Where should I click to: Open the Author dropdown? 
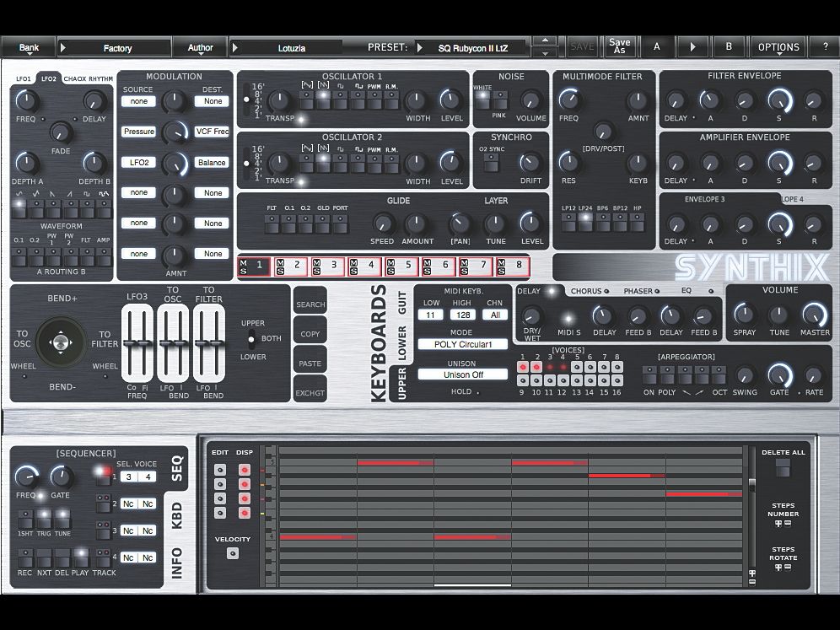click(200, 48)
